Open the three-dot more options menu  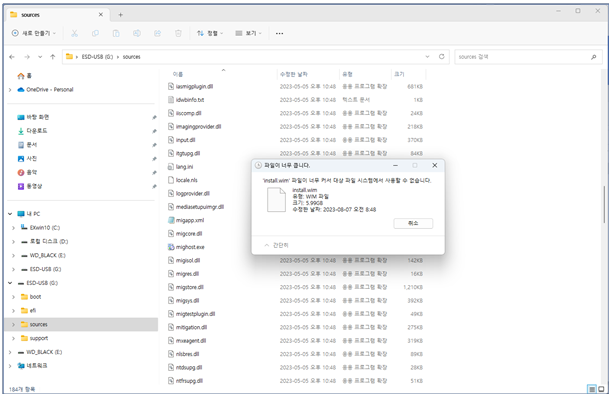(279, 34)
